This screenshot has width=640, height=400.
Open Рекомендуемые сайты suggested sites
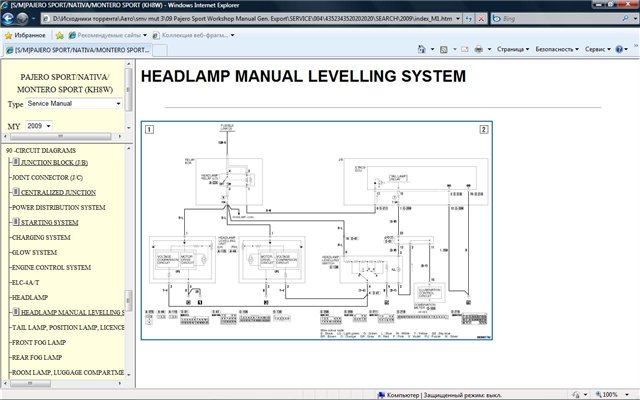[x=108, y=36]
